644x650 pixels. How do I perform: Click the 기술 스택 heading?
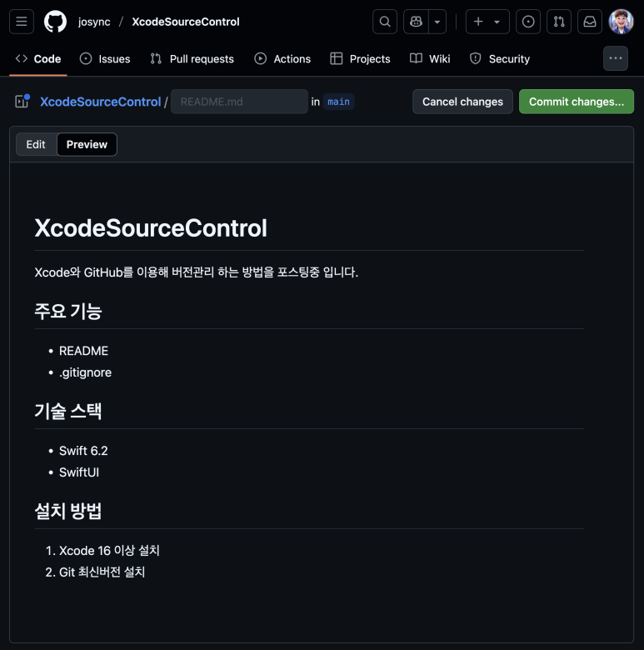pos(68,411)
